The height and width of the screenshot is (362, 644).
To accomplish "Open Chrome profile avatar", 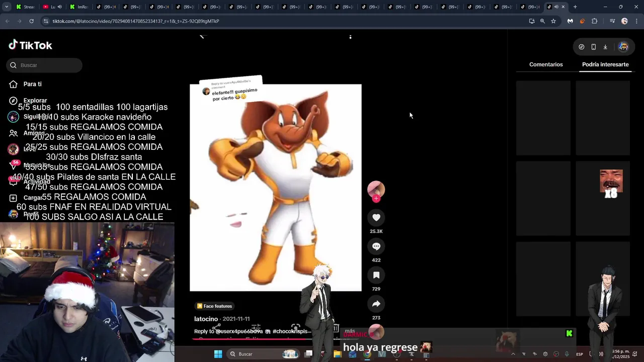I will [x=624, y=21].
